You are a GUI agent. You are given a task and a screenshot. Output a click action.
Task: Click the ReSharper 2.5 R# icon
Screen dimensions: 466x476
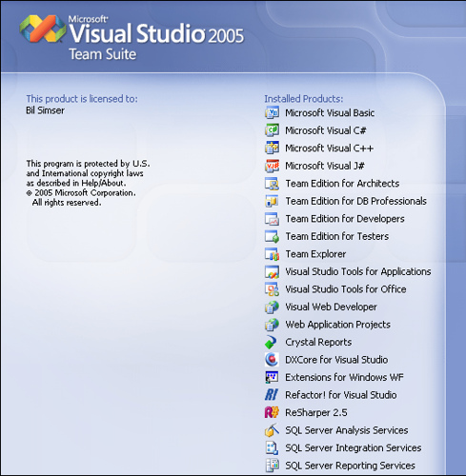tap(272, 412)
